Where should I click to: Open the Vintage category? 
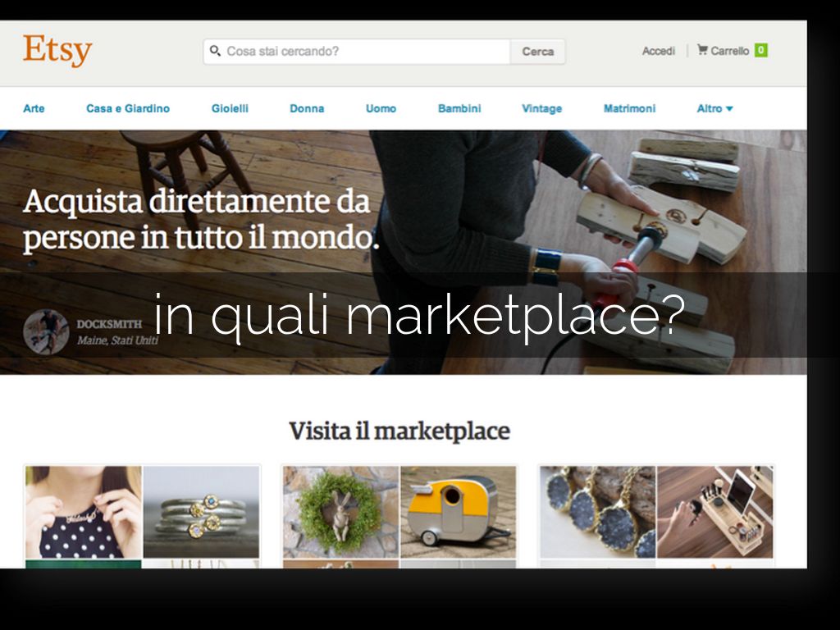[541, 109]
